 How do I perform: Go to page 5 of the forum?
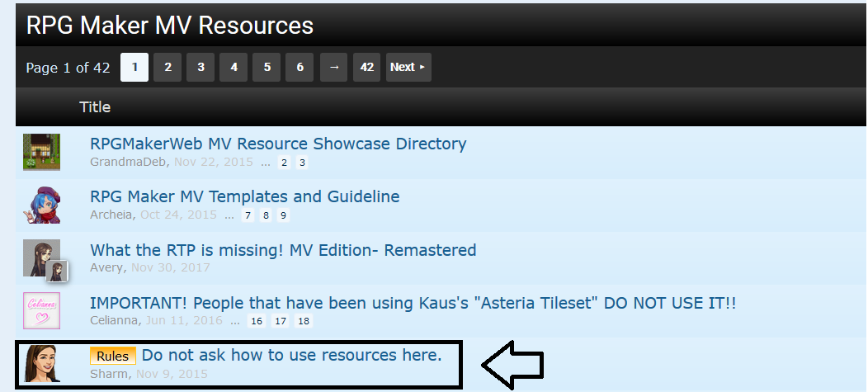click(267, 68)
